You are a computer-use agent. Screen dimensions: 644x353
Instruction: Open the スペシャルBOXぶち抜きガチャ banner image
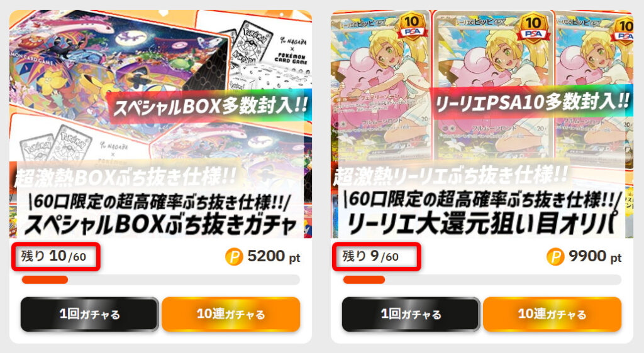click(160, 124)
